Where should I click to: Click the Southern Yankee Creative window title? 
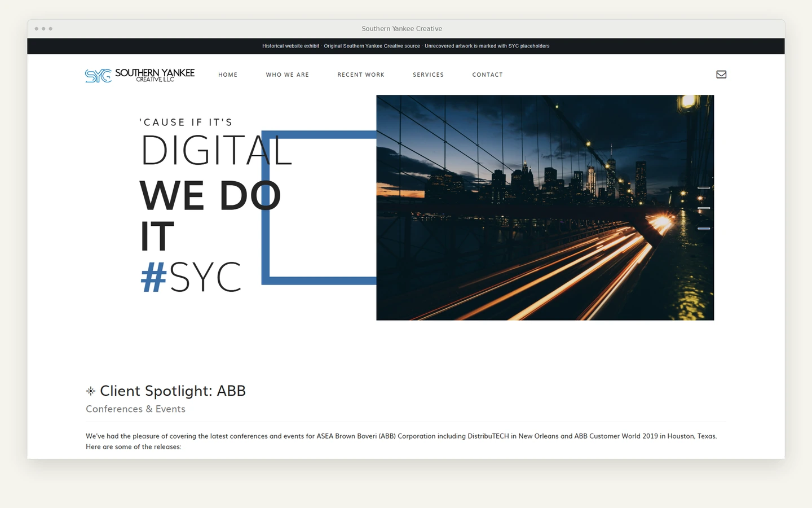click(x=402, y=29)
